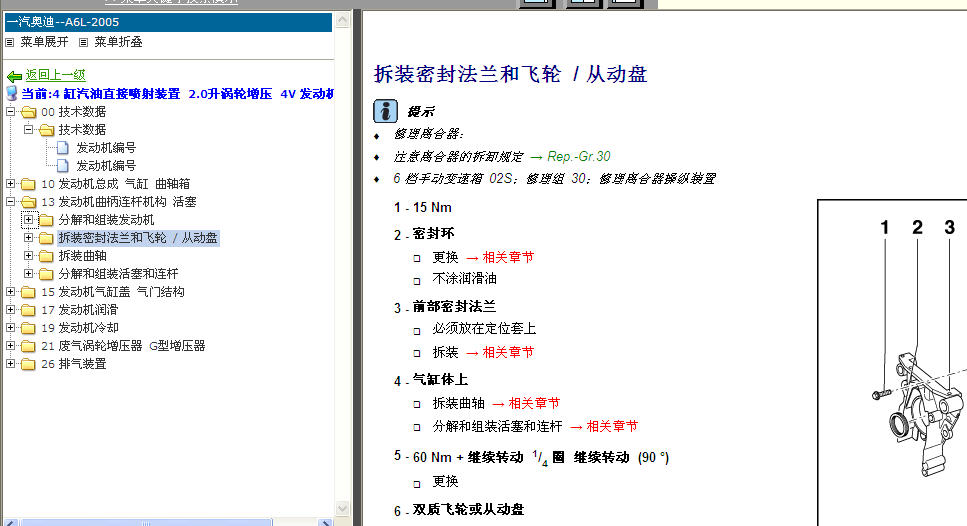Click the current-location icon beside 当前:4
Screen dimensions: 967x526
pos(12,93)
